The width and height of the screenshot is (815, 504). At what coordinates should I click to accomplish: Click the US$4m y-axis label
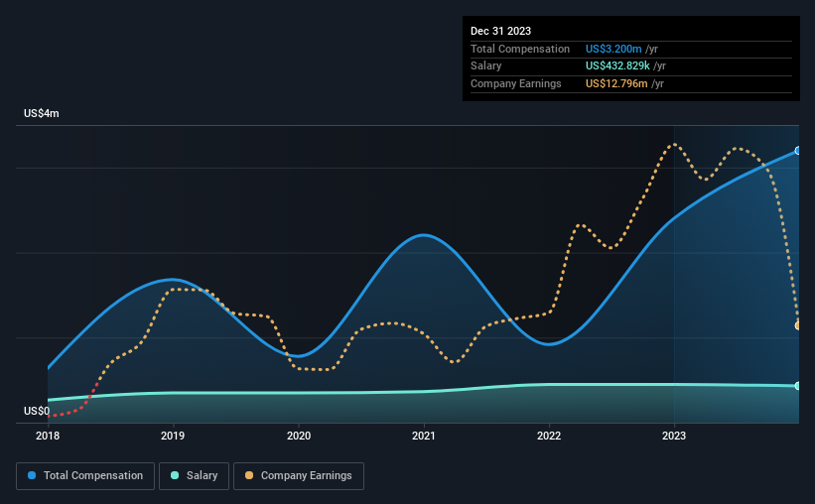click(x=42, y=113)
